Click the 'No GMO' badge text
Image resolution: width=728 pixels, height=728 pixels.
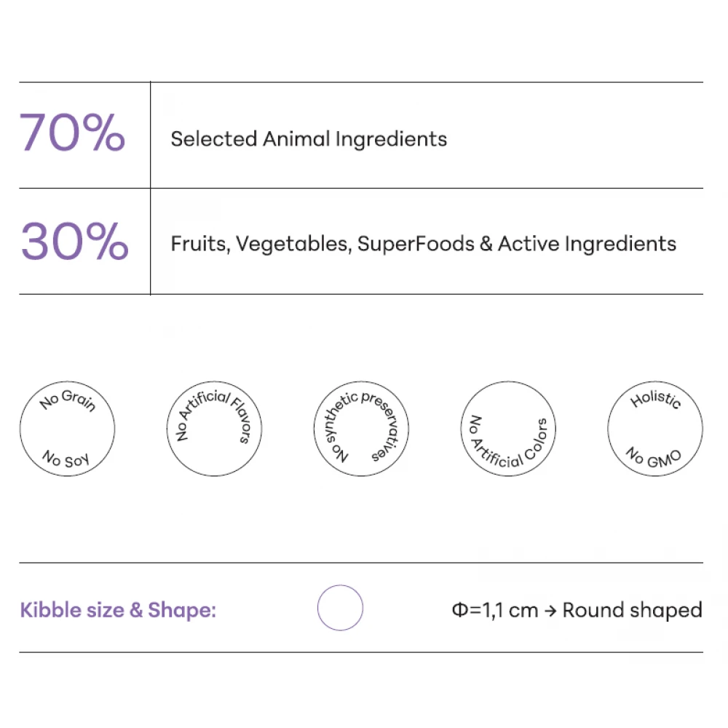[x=654, y=457]
